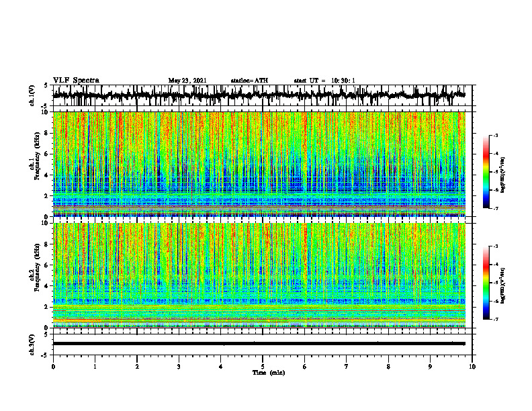Viewport: 532px width, 411px height.
Task: Click the ch.3 flat waveform trace
Action: point(259,344)
